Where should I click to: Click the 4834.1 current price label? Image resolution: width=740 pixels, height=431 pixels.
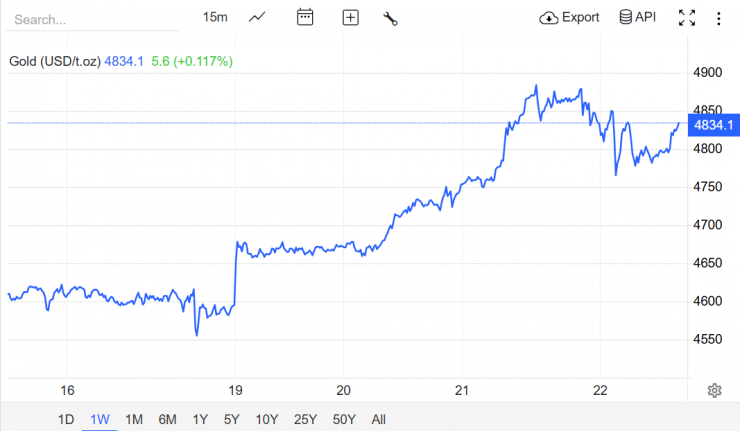(x=713, y=124)
